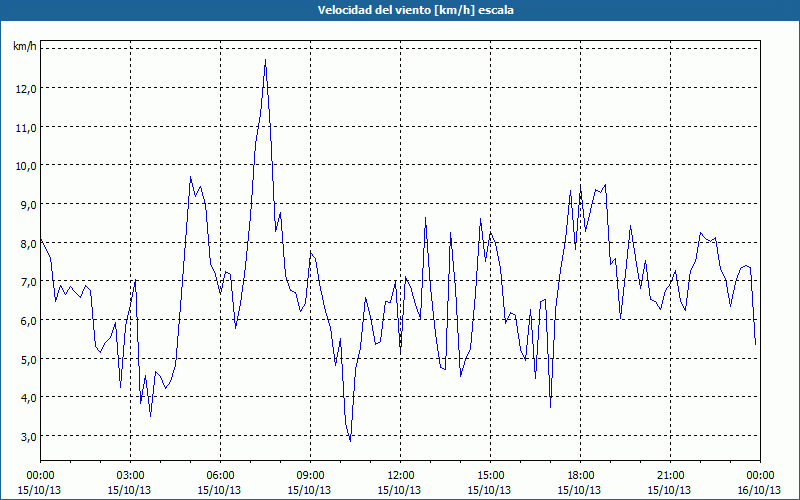
Task: Click the 9,0 y-axis value
Action: tap(28, 205)
